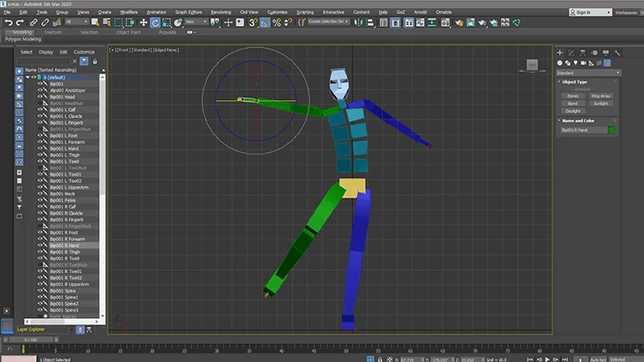Screen dimensions: 644x362
Task: Open the Schematic View icon
Action: point(432,22)
